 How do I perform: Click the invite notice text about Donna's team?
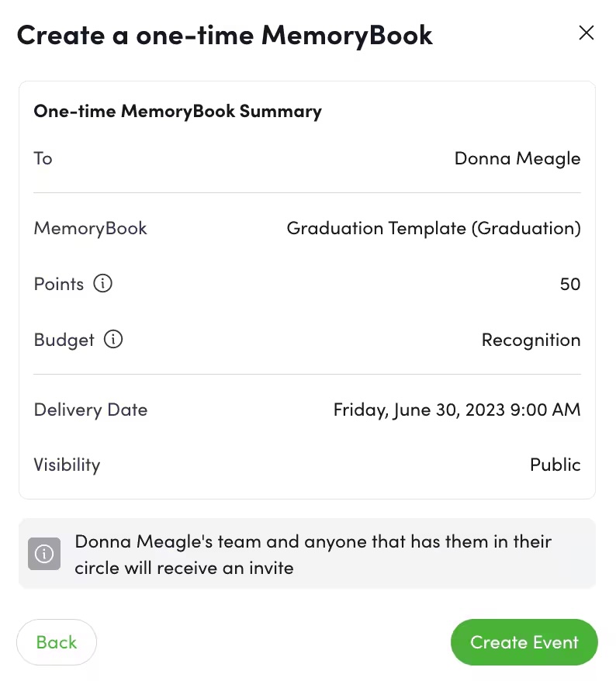click(313, 554)
